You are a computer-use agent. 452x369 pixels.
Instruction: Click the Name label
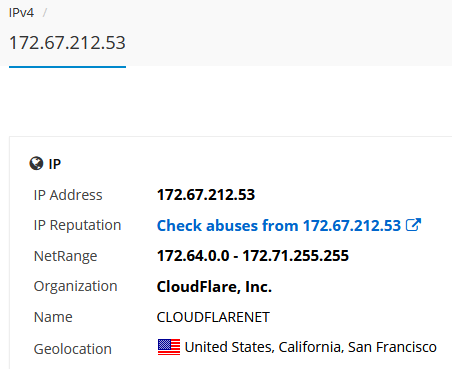[53, 317]
